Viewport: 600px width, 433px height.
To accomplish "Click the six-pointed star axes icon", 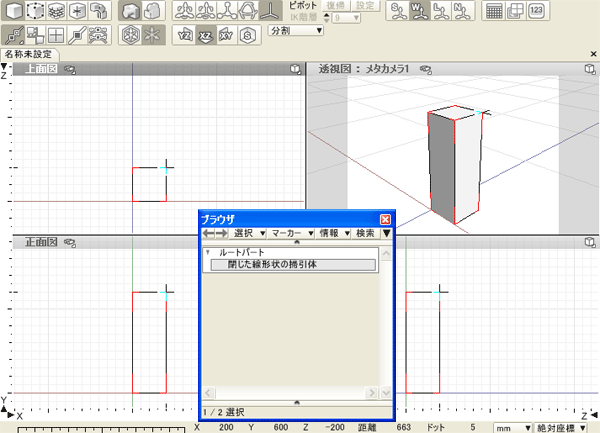I will [x=153, y=35].
